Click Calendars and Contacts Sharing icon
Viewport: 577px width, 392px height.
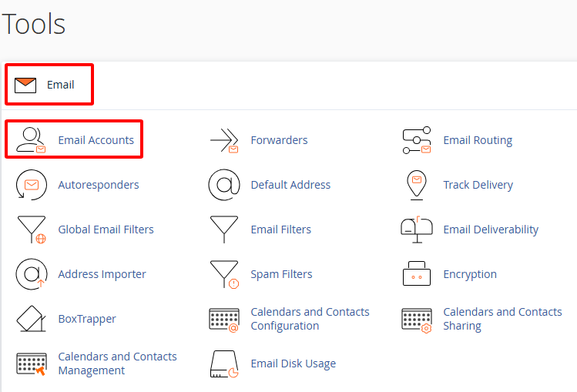[x=417, y=320]
